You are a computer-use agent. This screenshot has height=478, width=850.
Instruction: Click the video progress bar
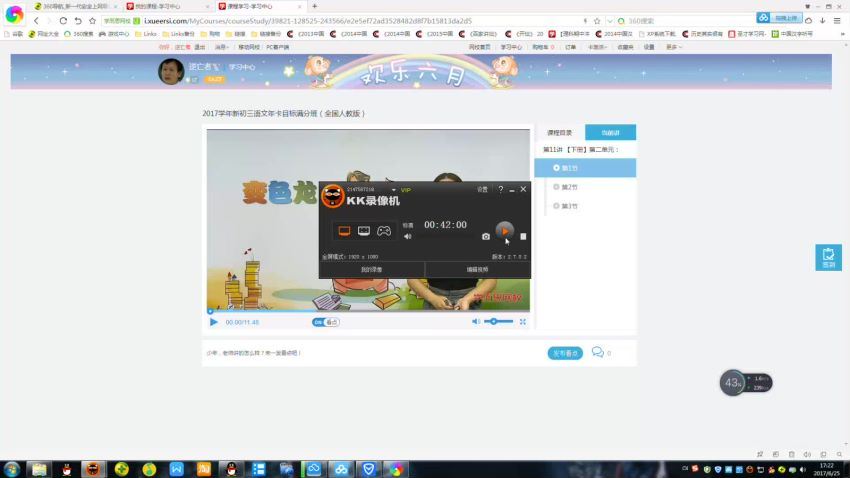368,311
